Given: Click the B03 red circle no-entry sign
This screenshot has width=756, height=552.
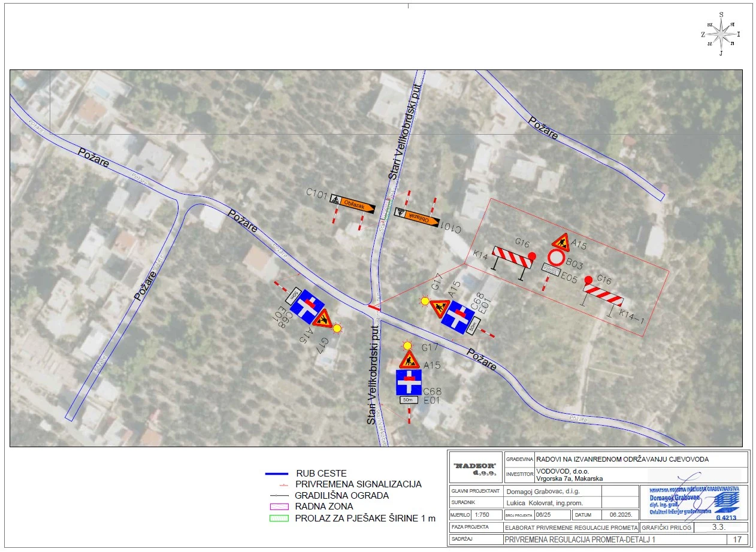Looking at the screenshot, I should click(556, 258).
